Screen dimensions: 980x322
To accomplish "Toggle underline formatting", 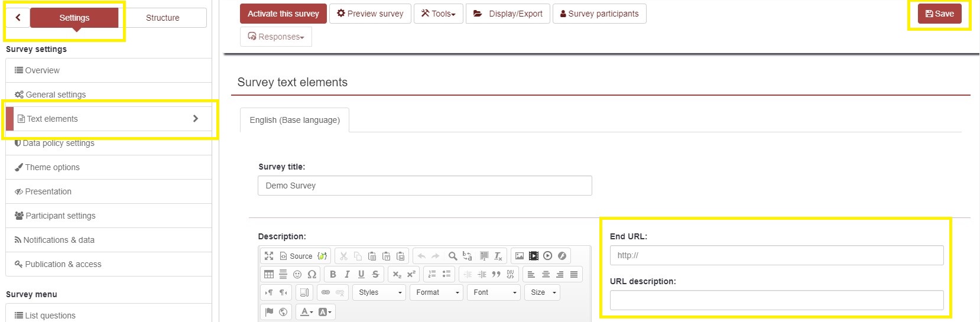I will [x=361, y=274].
